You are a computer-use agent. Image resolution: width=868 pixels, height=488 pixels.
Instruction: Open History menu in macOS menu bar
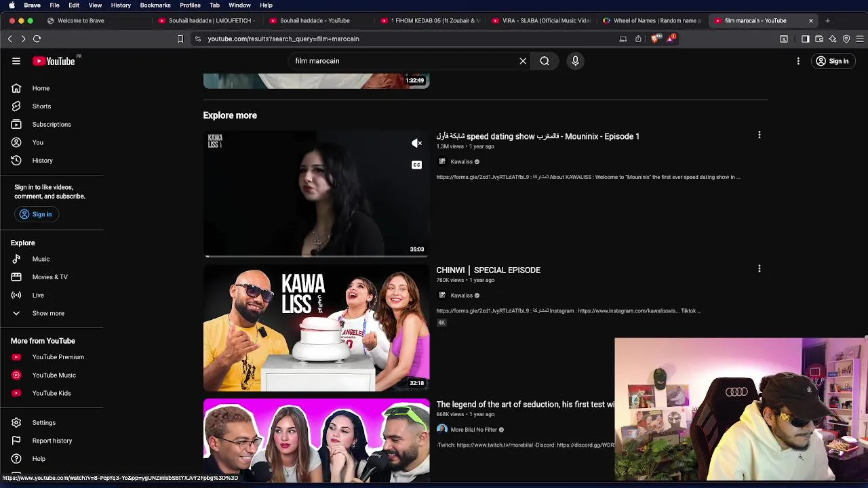pyautogui.click(x=121, y=5)
